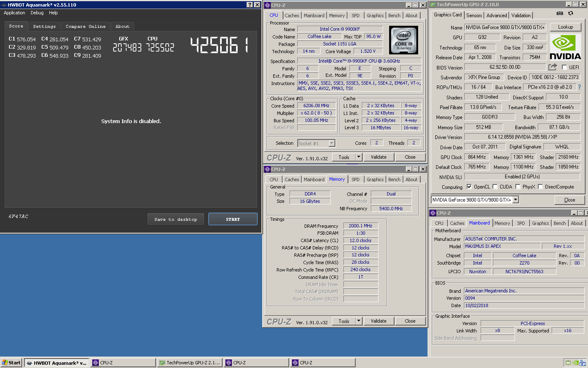588x368 pixels.
Task: Click the BIOS share/export icon in GPU-Z
Action: click(x=552, y=67)
